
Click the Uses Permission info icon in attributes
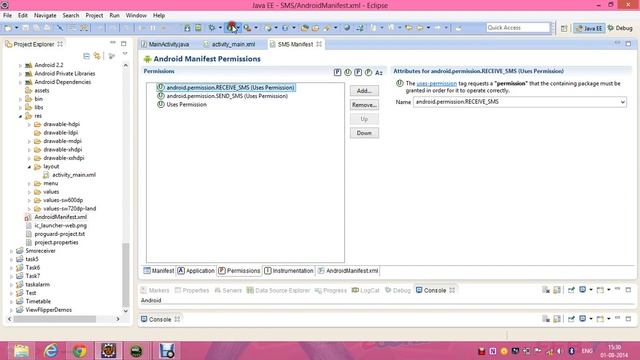400,83
